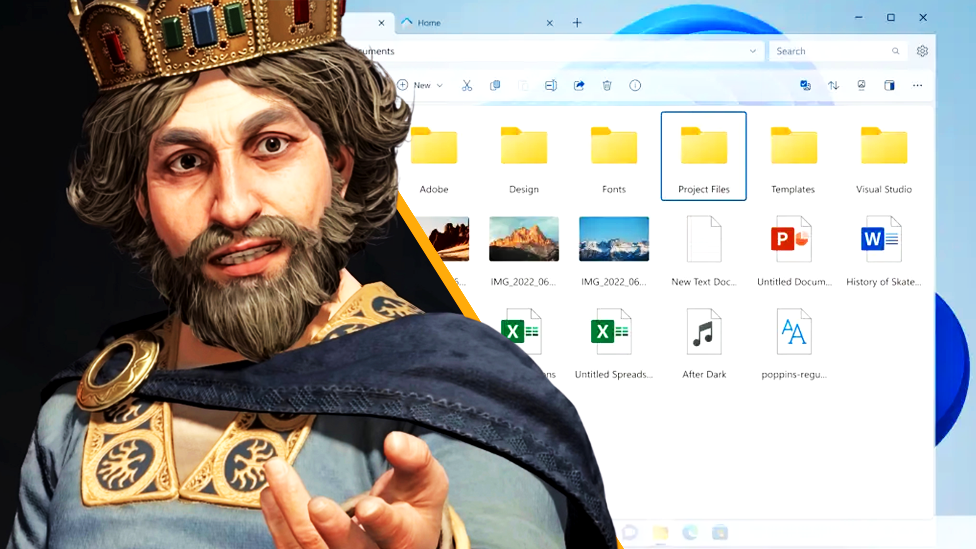The width and height of the screenshot is (976, 549).
Task: Select the poppins-regu font file
Action: 794,344
